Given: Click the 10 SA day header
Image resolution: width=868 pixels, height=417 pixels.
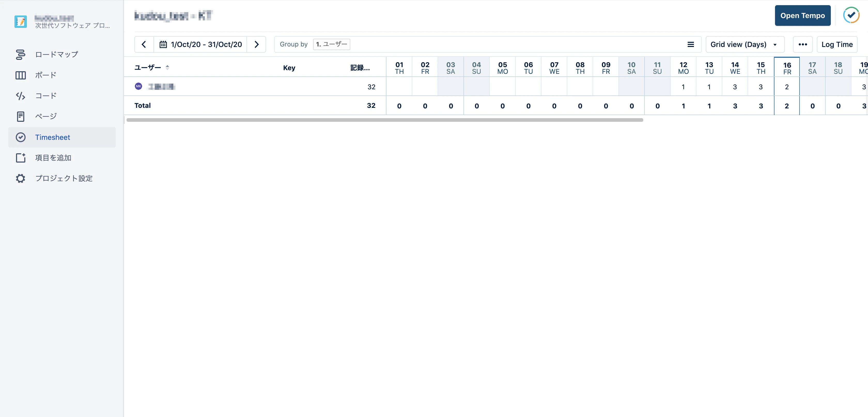Looking at the screenshot, I should (x=631, y=68).
